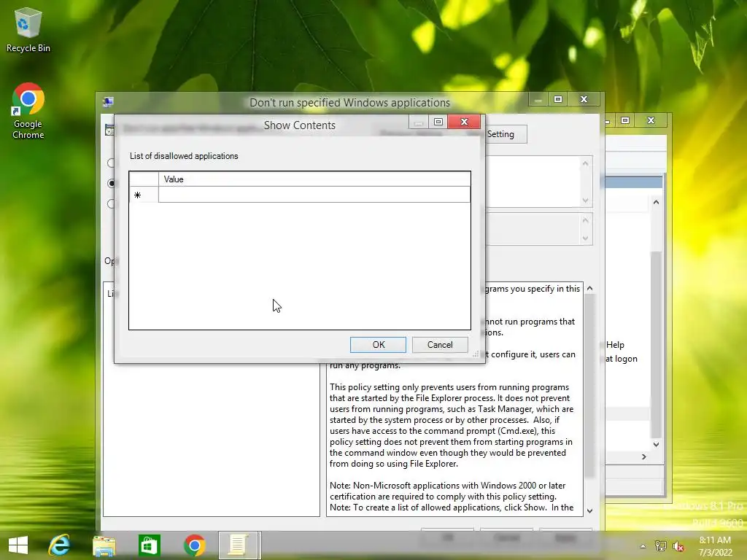Viewport: 747px width, 560px height.
Task: Close the Show Contents dialog
Action: 464,122
